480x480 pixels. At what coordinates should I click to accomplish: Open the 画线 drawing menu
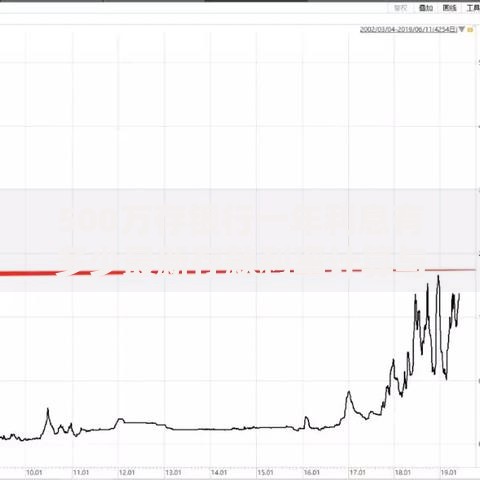pyautogui.click(x=449, y=8)
